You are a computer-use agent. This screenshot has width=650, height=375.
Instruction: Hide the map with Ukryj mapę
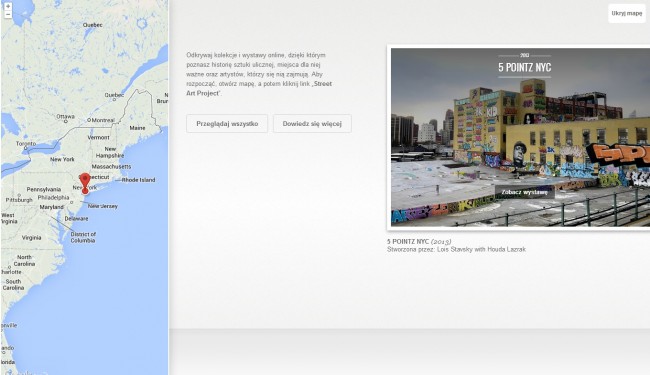626,13
